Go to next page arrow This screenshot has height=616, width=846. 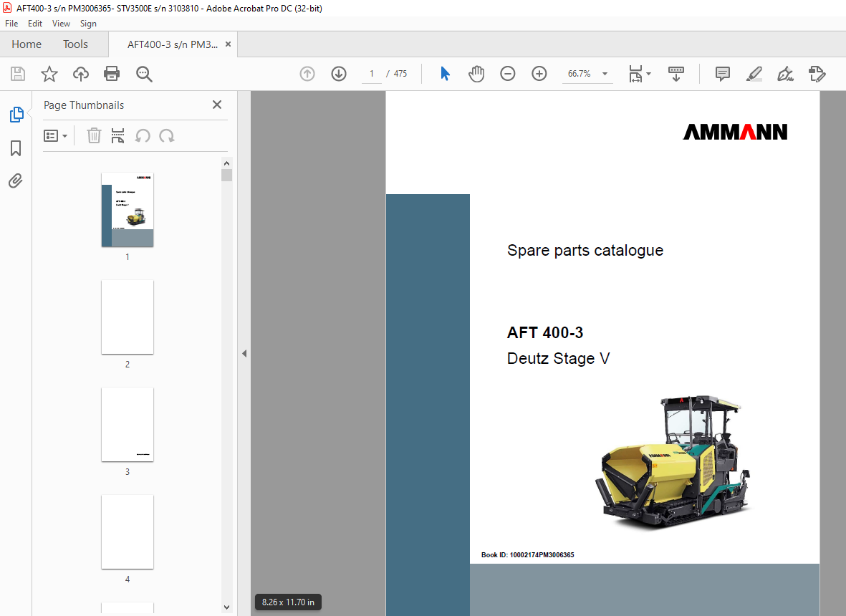(339, 74)
